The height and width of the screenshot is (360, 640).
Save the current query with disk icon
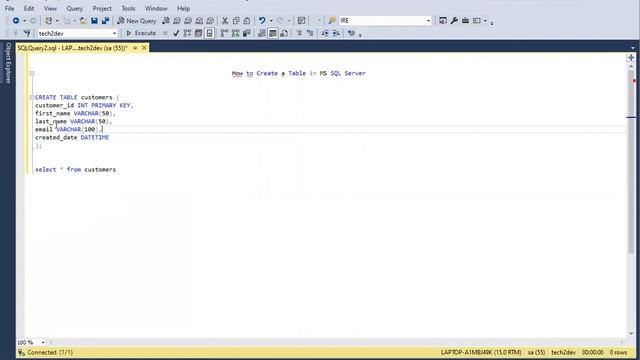94,20
